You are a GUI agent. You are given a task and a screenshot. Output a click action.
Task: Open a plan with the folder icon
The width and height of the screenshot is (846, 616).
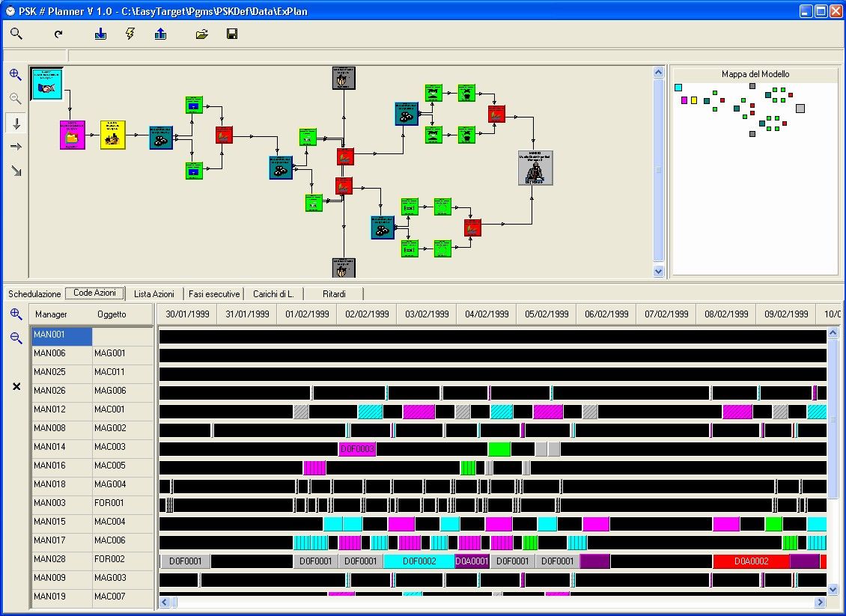click(x=202, y=34)
